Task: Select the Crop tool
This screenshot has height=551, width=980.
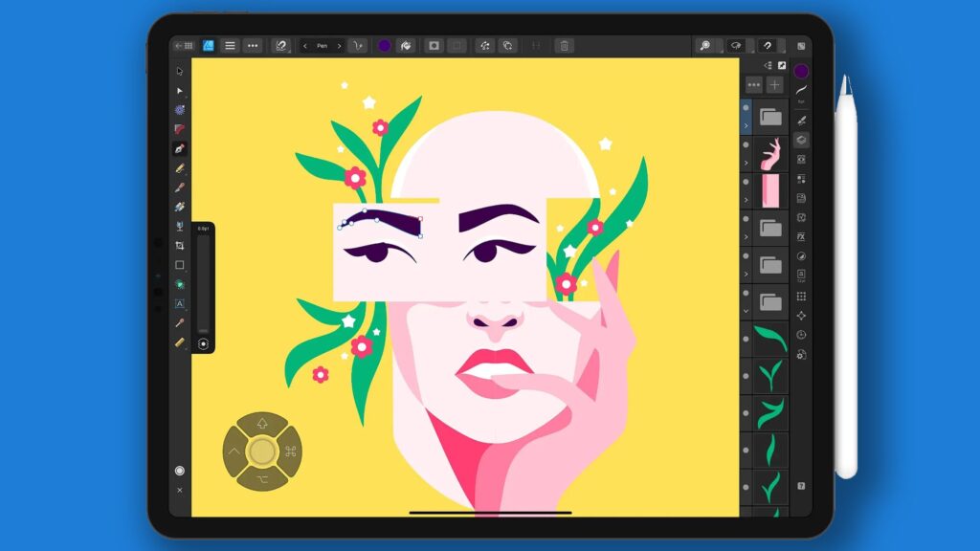Action: tap(180, 246)
